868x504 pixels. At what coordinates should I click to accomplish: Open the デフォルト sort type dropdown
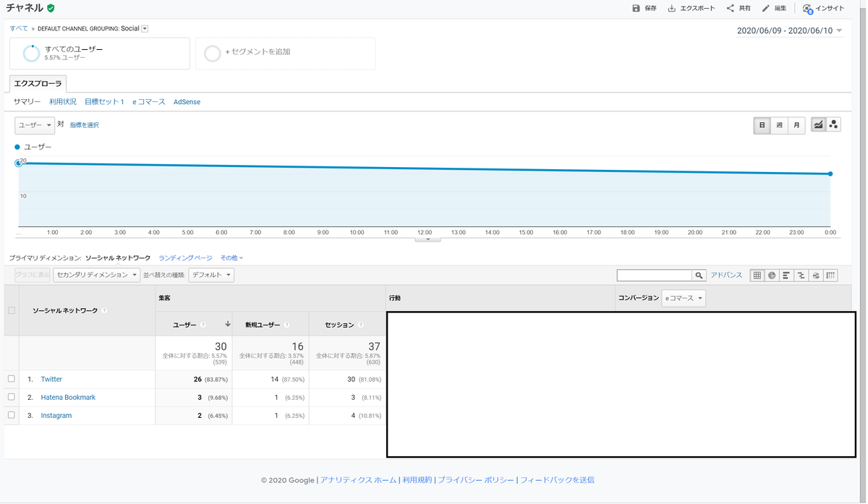[x=211, y=275]
